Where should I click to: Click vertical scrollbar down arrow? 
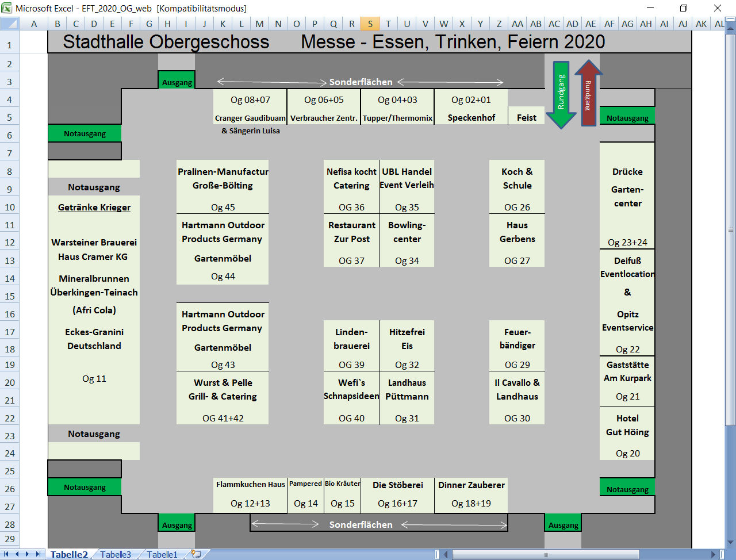pyautogui.click(x=731, y=542)
